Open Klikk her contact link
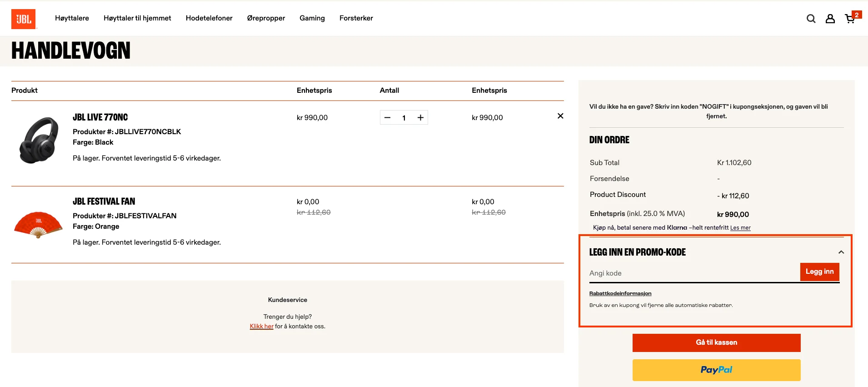The image size is (868, 387). click(262, 327)
